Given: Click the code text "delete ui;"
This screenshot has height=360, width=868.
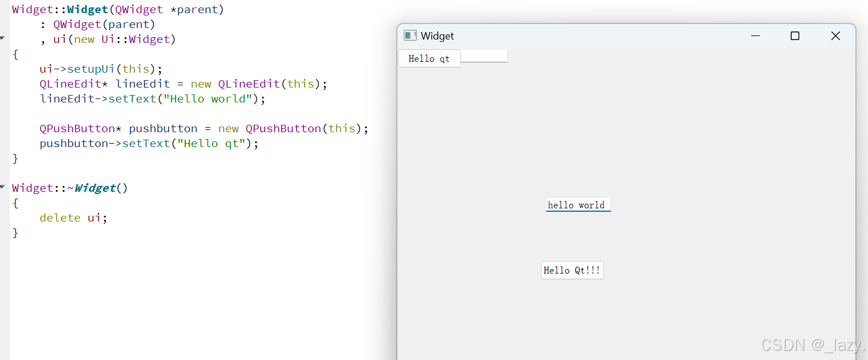Looking at the screenshot, I should click(x=73, y=217).
